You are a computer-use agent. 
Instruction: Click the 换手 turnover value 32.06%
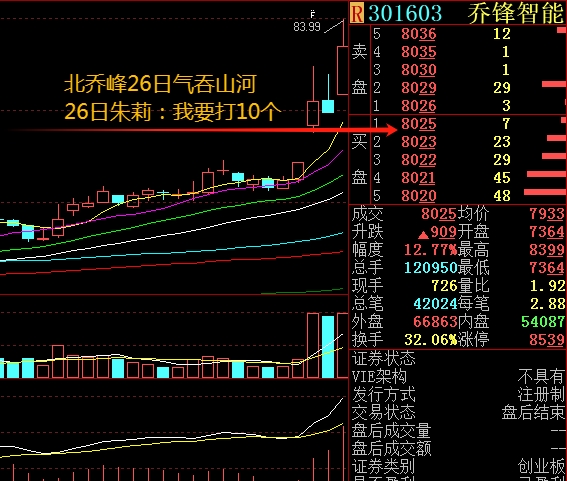point(431,340)
